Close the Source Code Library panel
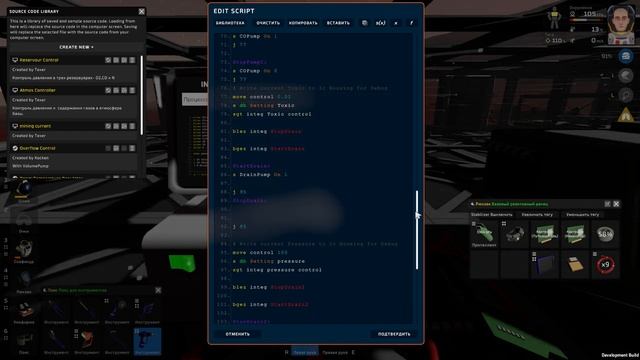The height and width of the screenshot is (360, 640). point(141,11)
